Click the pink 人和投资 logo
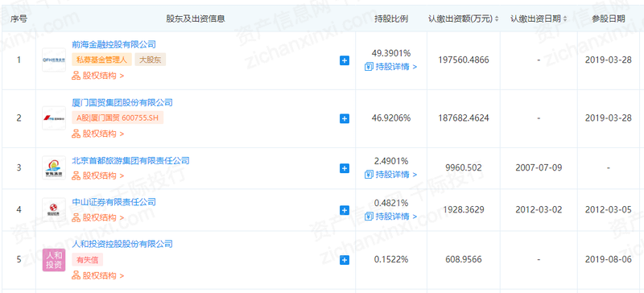The width and height of the screenshot is (644, 293). [54, 260]
